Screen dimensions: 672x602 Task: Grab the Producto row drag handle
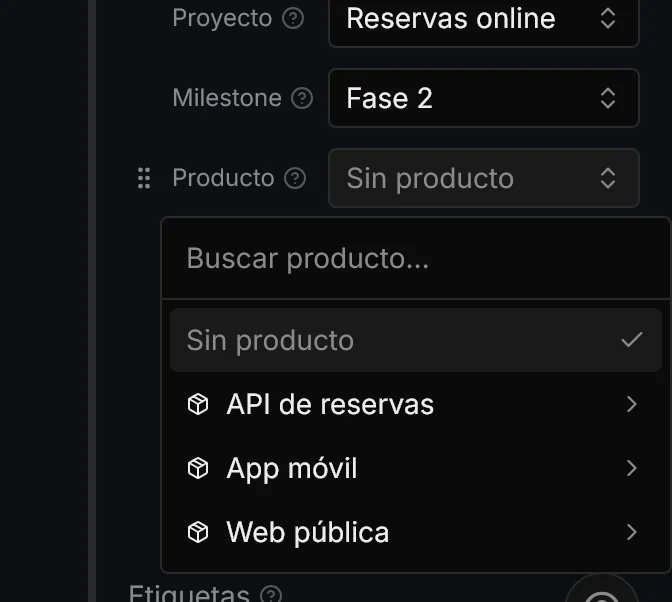coord(144,178)
